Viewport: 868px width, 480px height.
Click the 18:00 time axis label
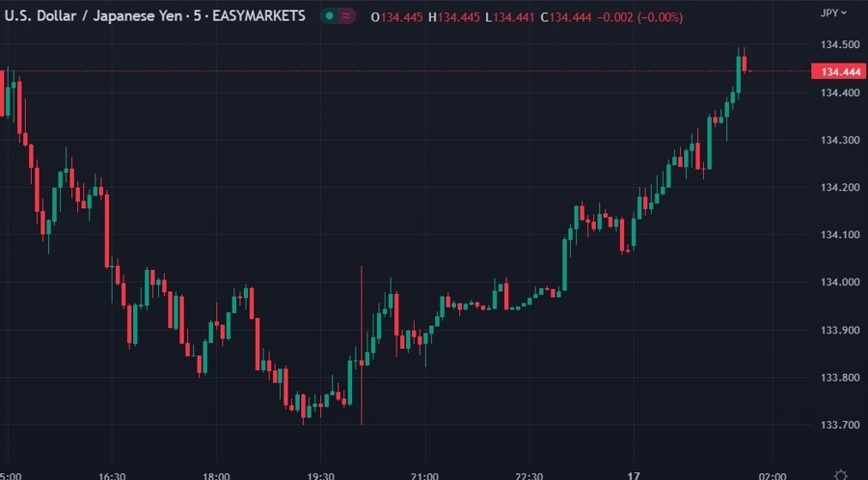point(216,475)
